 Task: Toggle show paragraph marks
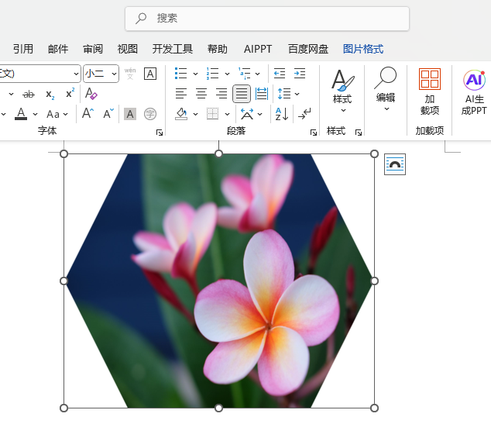(x=304, y=114)
